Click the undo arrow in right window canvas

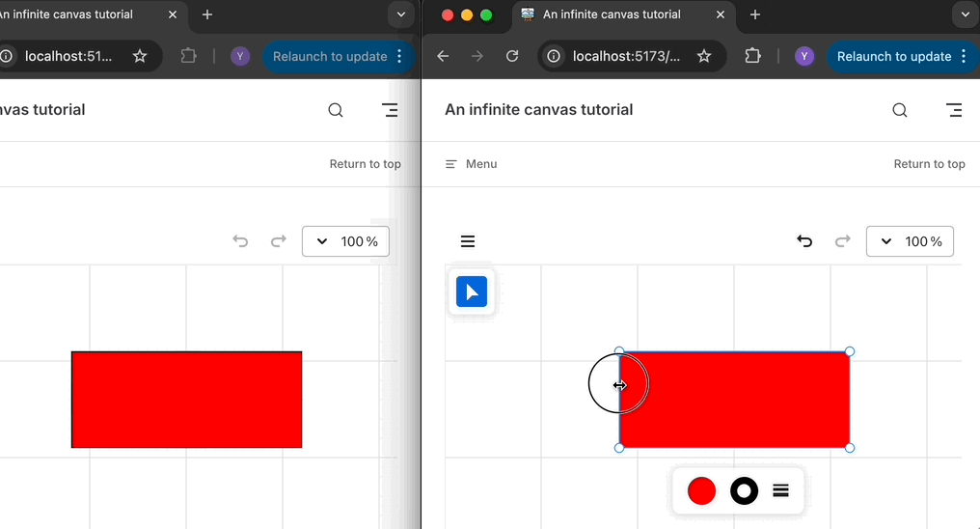804,241
